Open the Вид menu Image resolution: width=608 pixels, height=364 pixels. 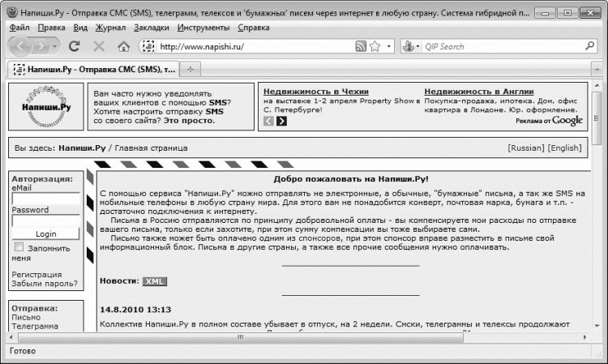[80, 28]
